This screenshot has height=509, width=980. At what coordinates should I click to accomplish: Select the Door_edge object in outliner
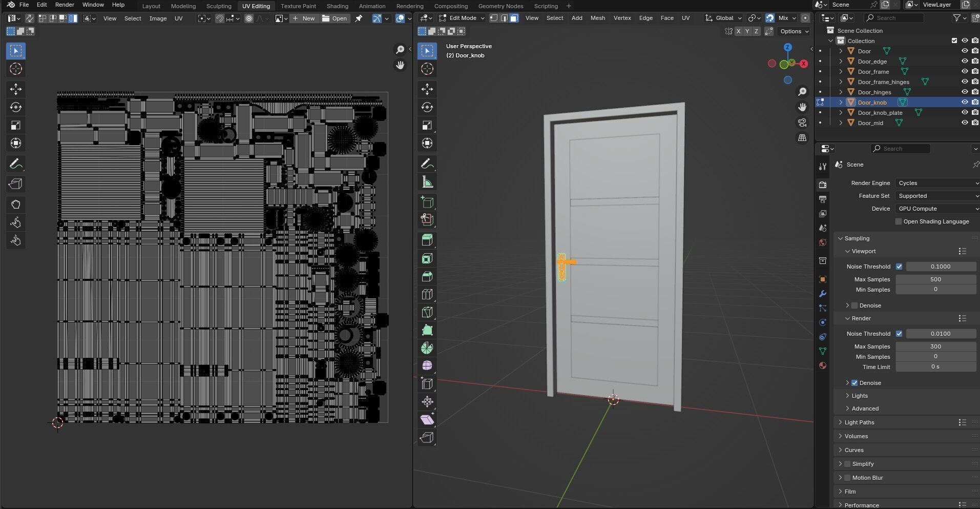pyautogui.click(x=872, y=61)
